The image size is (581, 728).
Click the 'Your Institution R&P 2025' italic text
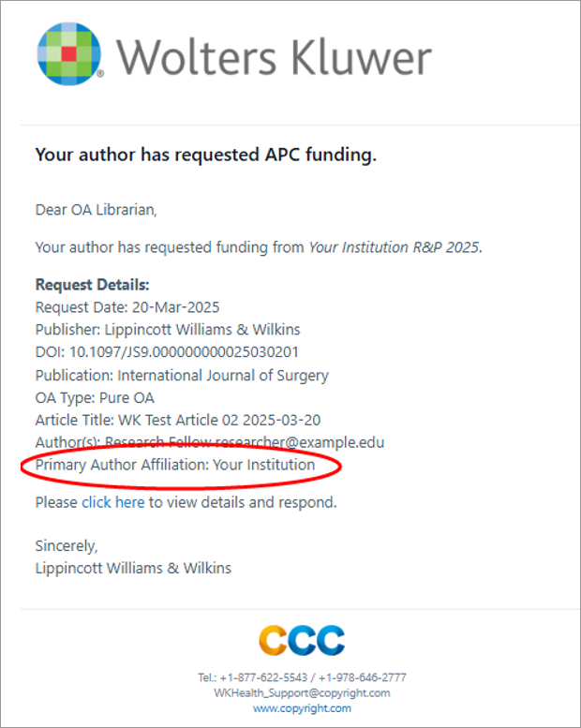[395, 247]
